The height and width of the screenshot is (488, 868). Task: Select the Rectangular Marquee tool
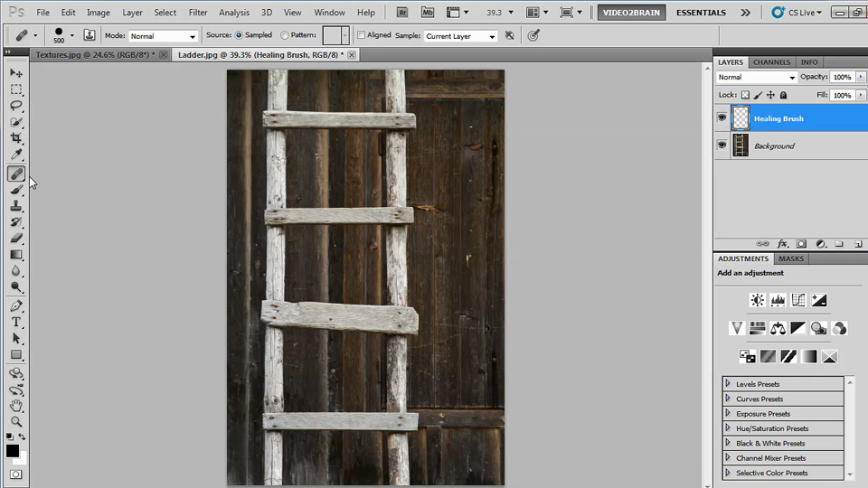(16, 89)
